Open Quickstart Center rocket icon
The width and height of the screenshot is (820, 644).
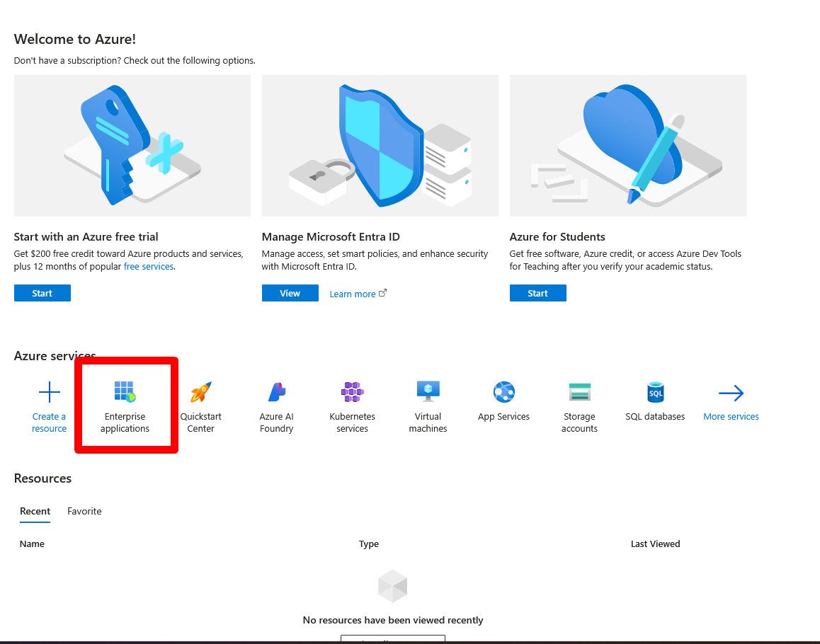click(x=201, y=392)
